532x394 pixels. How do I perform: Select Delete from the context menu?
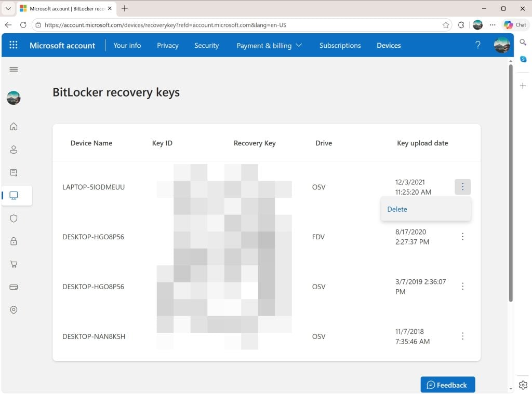(397, 209)
